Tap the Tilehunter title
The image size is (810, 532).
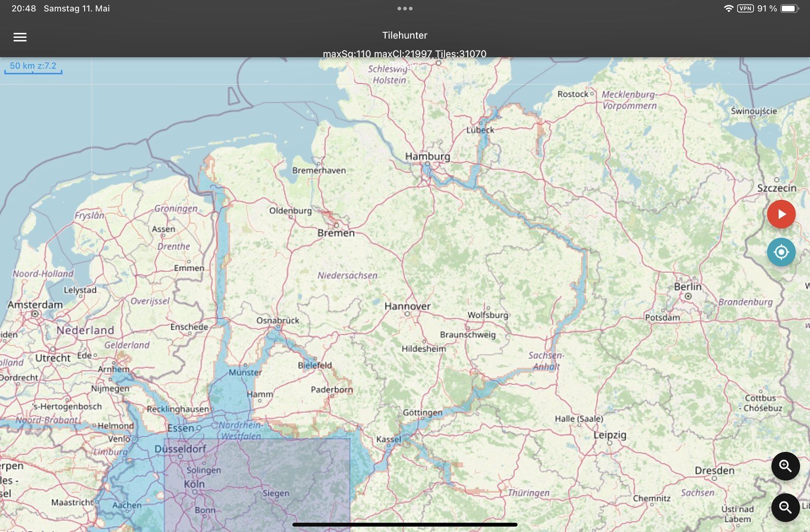404,35
